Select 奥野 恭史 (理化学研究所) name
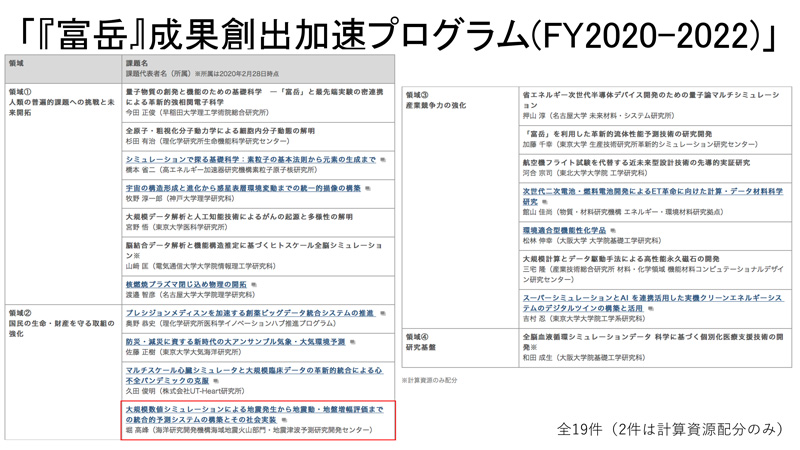 point(231,323)
